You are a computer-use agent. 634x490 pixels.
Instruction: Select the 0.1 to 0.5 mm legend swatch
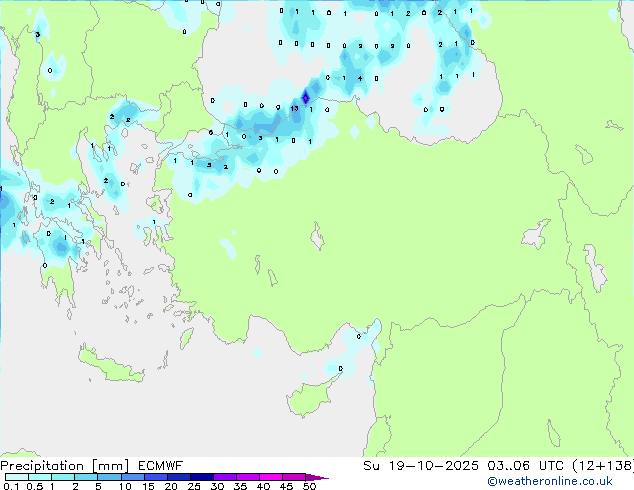[x=17, y=477]
